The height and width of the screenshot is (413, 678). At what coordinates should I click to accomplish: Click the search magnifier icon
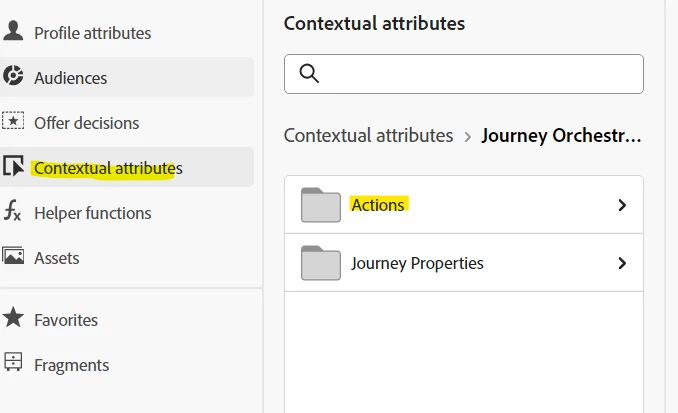[309, 74]
